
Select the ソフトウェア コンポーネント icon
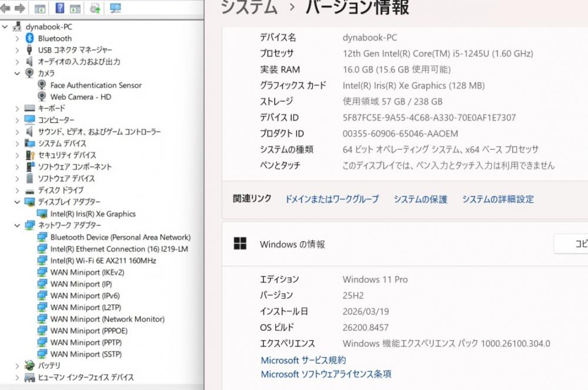[x=30, y=166]
